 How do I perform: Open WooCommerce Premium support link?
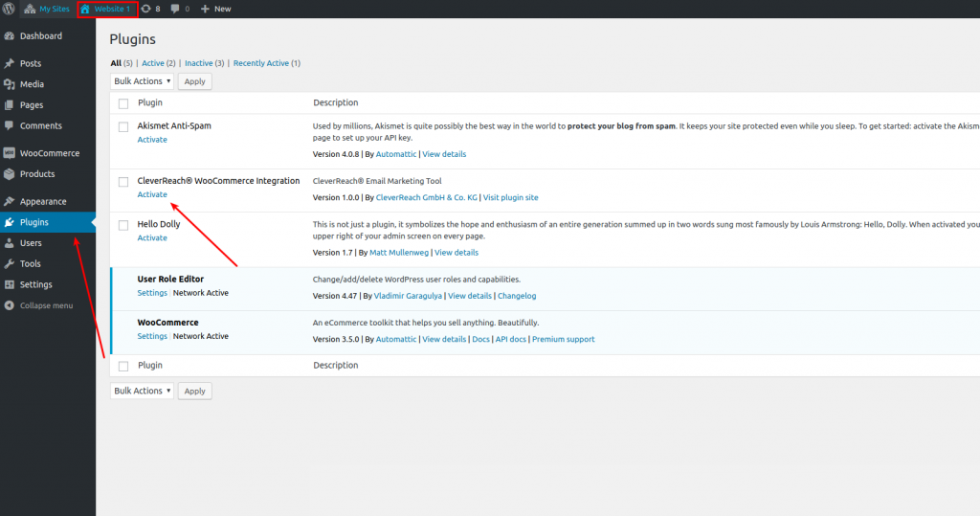[563, 339]
